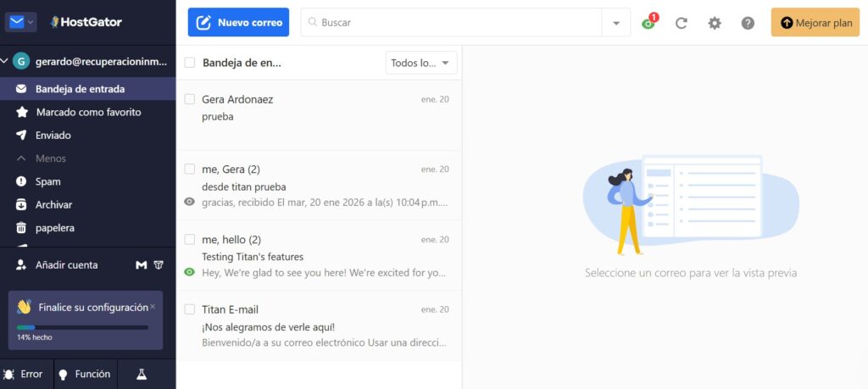Click the Mejorar plan button
868x389 pixels.
(x=815, y=23)
